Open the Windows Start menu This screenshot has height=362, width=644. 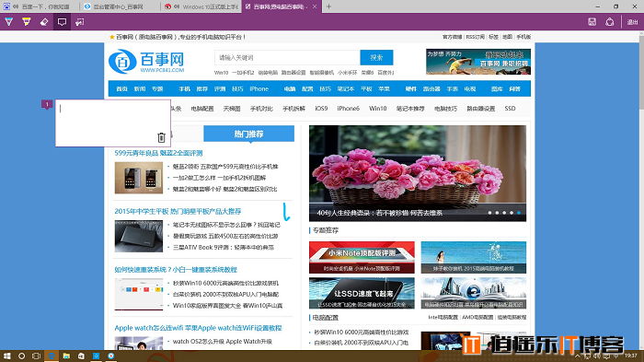(x=7, y=356)
